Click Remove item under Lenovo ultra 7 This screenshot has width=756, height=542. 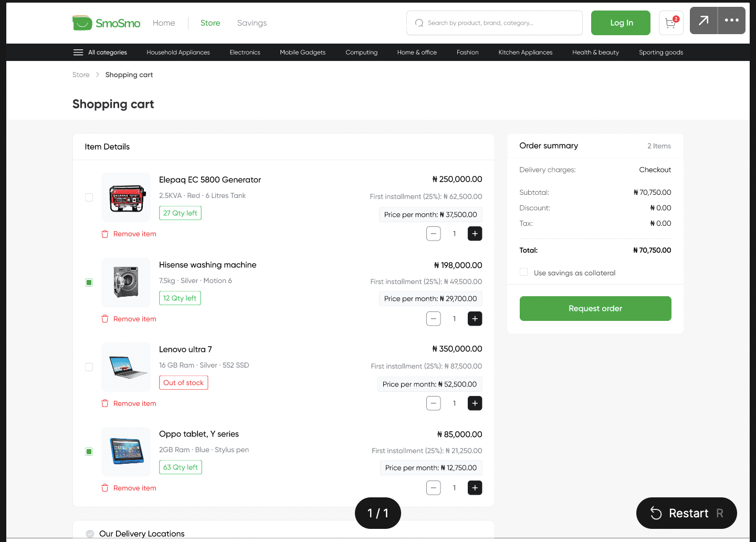coord(135,403)
